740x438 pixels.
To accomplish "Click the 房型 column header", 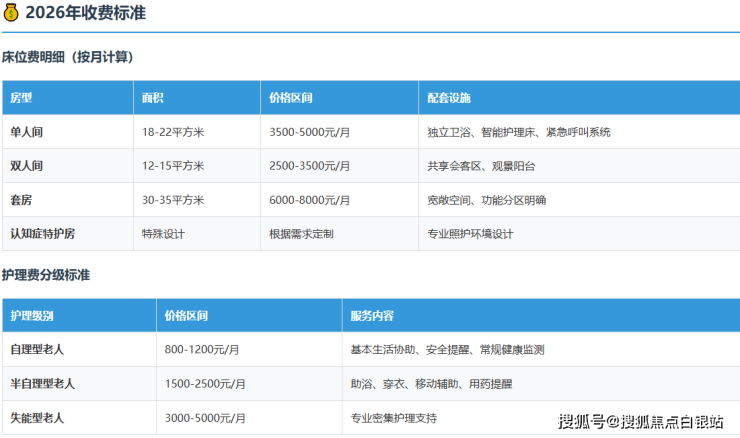I will pos(21,98).
